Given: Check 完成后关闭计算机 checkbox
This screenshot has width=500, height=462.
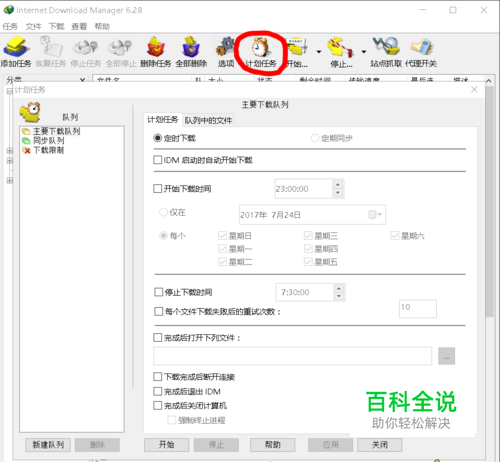Looking at the screenshot, I should pos(157,405).
